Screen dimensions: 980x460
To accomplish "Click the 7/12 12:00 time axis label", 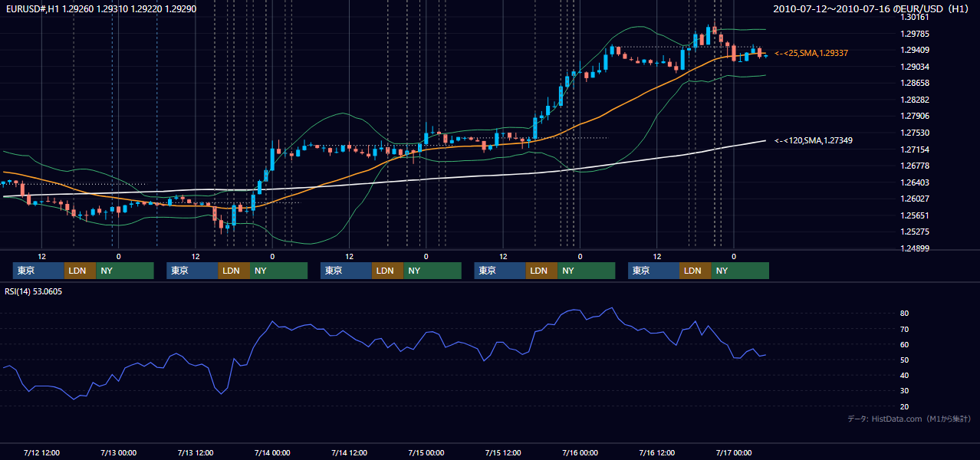I will (x=41, y=452).
